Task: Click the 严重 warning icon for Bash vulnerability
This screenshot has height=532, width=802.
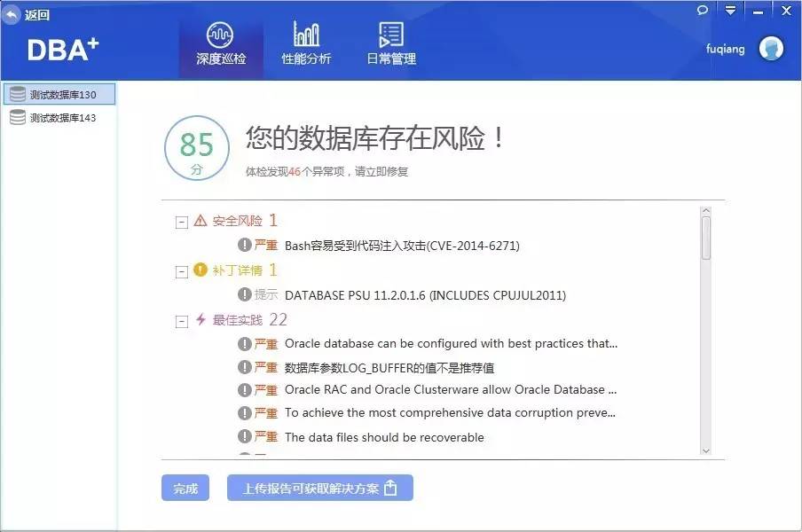Action: click(x=246, y=246)
